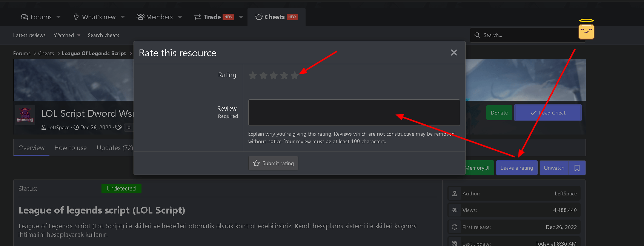Screen dimensions: 644x246
Task: Open the Cheats tab
Action: click(277, 17)
